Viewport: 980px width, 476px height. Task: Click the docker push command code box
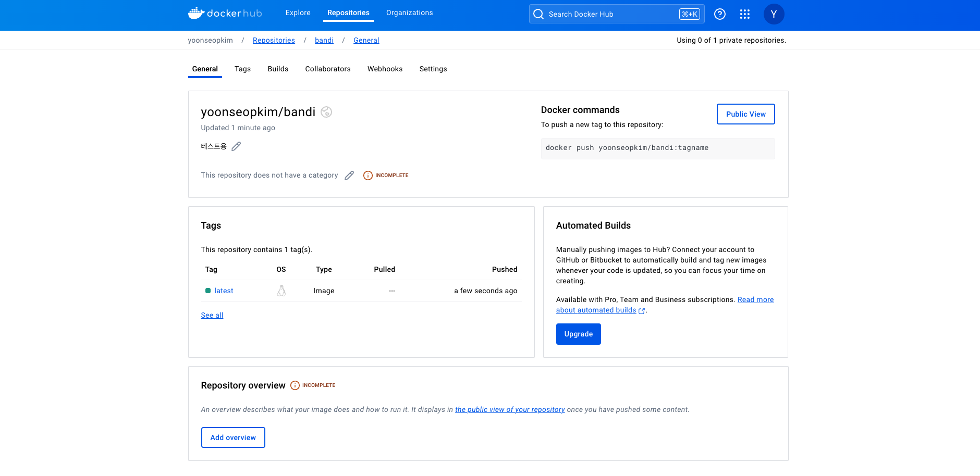pyautogui.click(x=658, y=148)
